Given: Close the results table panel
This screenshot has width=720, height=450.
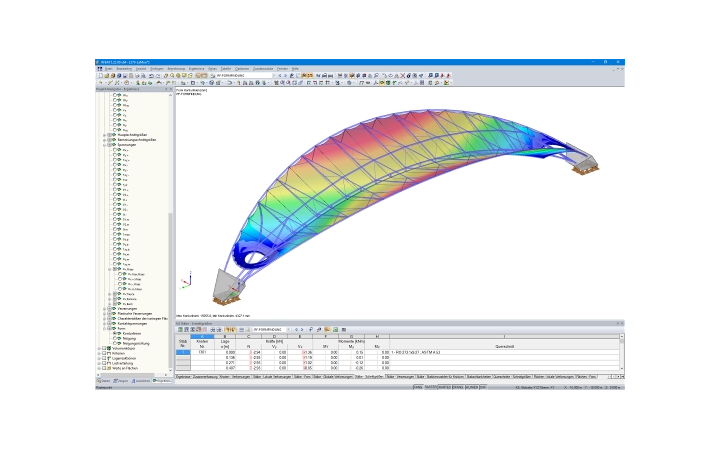Looking at the screenshot, I should 623,323.
